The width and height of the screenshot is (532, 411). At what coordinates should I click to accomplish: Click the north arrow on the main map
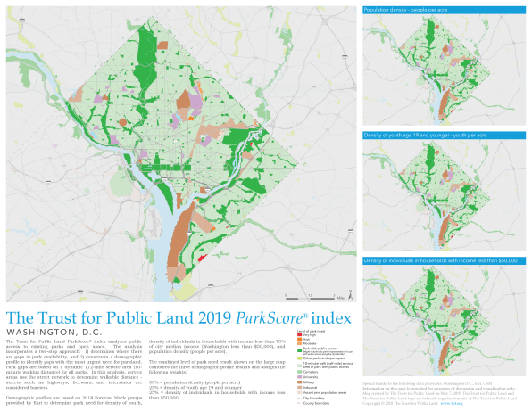pos(351,295)
